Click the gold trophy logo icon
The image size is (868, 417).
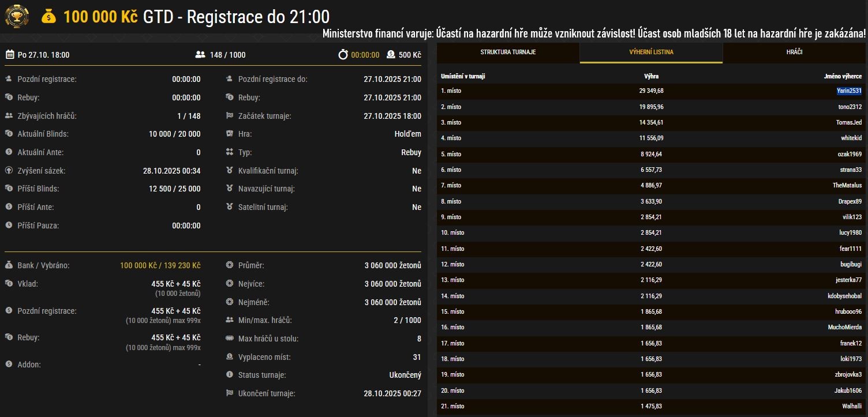[x=17, y=16]
